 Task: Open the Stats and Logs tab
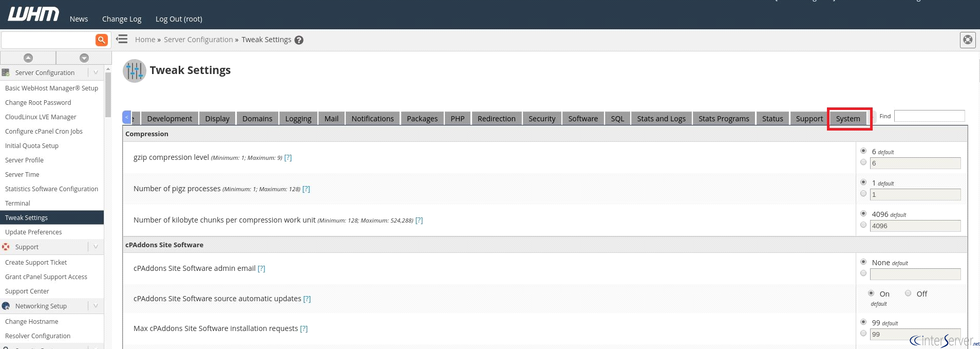(661, 119)
